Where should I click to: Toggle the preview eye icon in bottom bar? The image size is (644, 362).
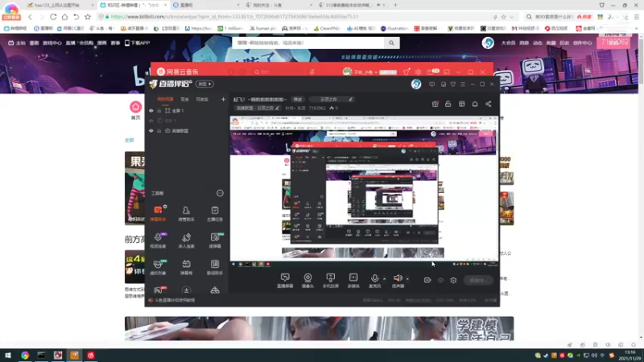(440, 280)
